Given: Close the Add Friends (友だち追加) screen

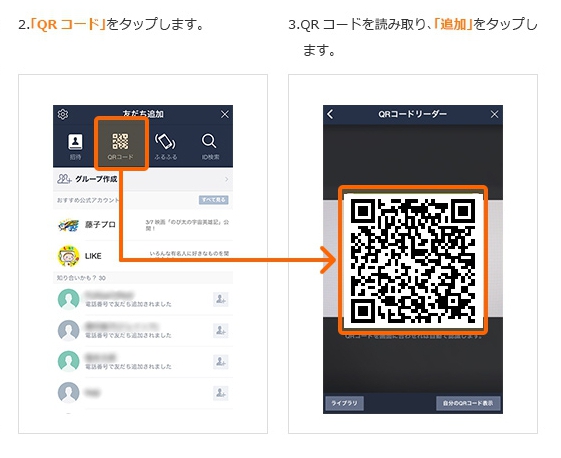Looking at the screenshot, I should point(225,114).
